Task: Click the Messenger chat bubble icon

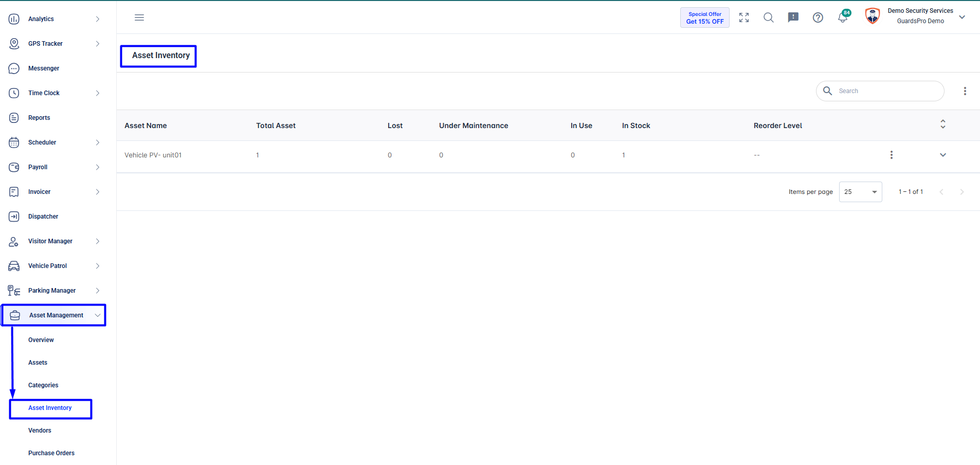Action: (14, 68)
